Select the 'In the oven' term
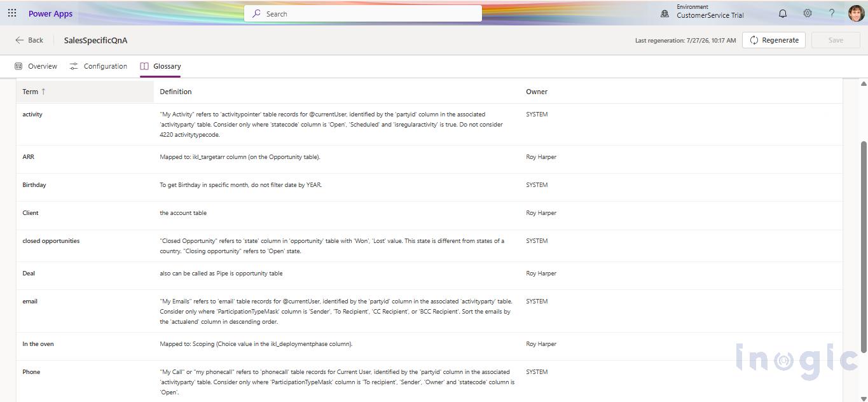The height and width of the screenshot is (402, 868). pos(38,344)
